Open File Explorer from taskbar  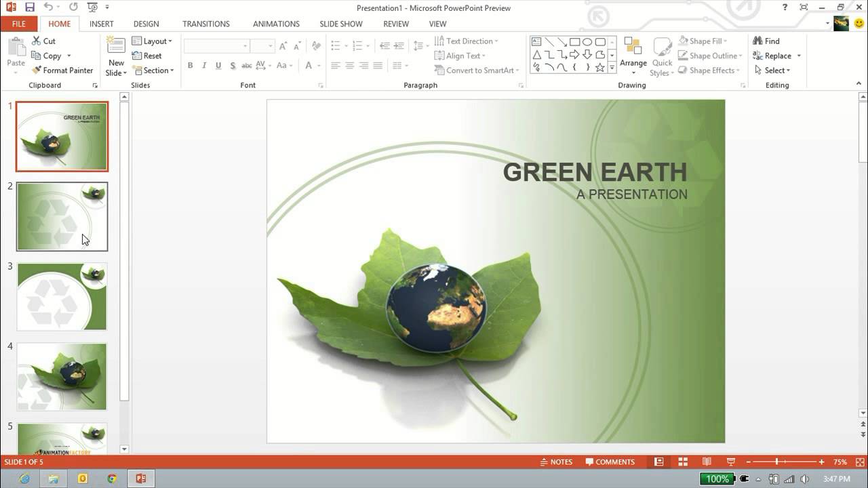tap(54, 479)
